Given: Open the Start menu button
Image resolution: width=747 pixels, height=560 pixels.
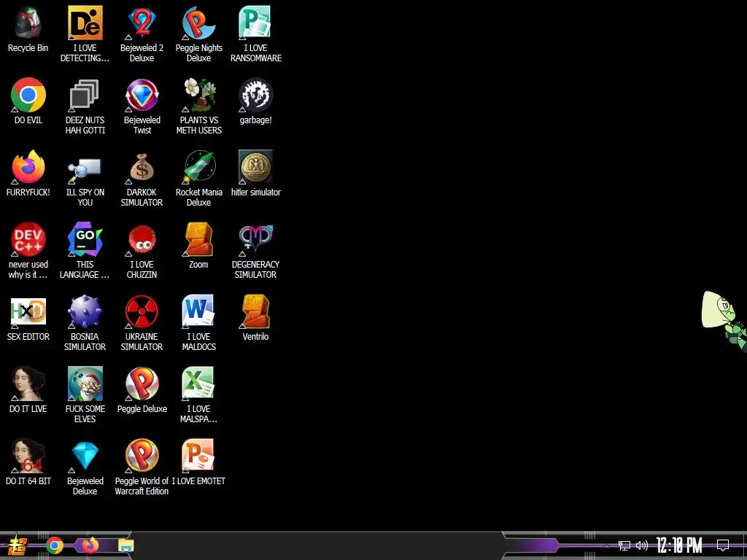Looking at the screenshot, I should click(18, 546).
